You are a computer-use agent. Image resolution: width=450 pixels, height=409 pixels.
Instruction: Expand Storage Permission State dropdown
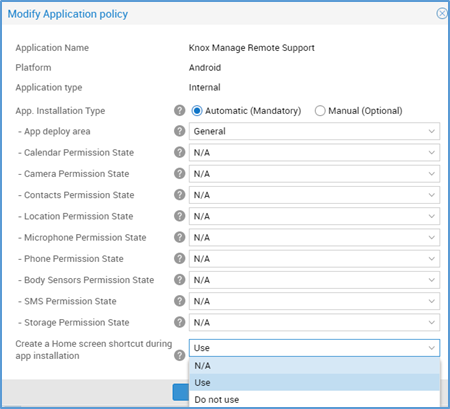pyautogui.click(x=314, y=322)
